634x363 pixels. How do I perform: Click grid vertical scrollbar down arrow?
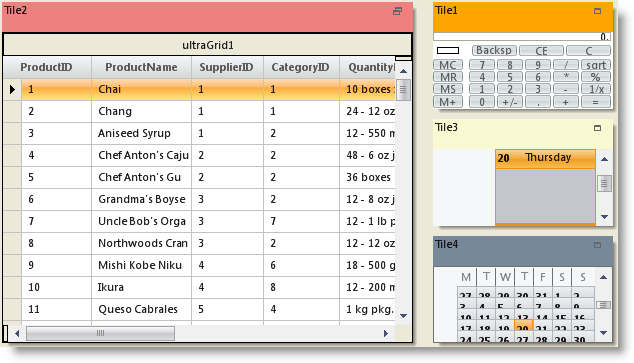pos(403,316)
